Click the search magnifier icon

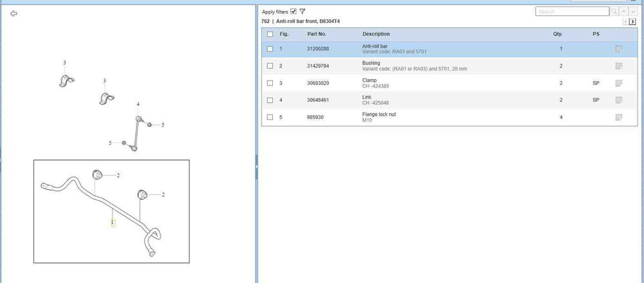[x=614, y=12]
